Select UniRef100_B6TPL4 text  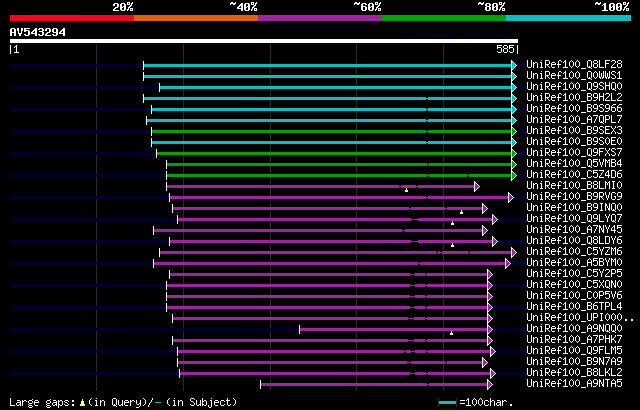(574, 307)
